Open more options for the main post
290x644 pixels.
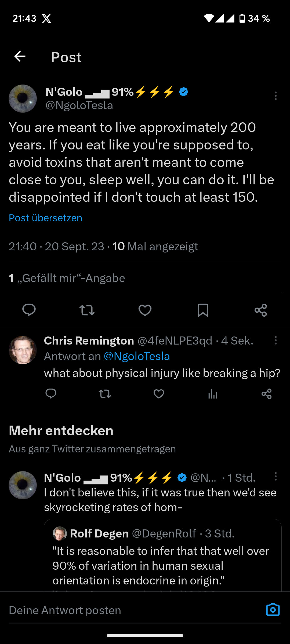pos(275,96)
